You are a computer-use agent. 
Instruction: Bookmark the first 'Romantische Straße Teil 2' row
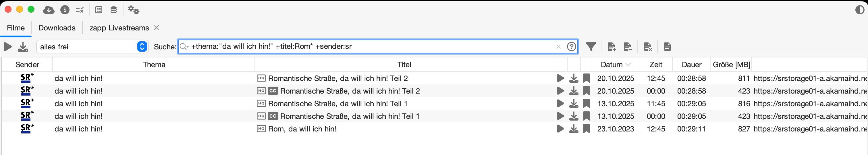587,78
